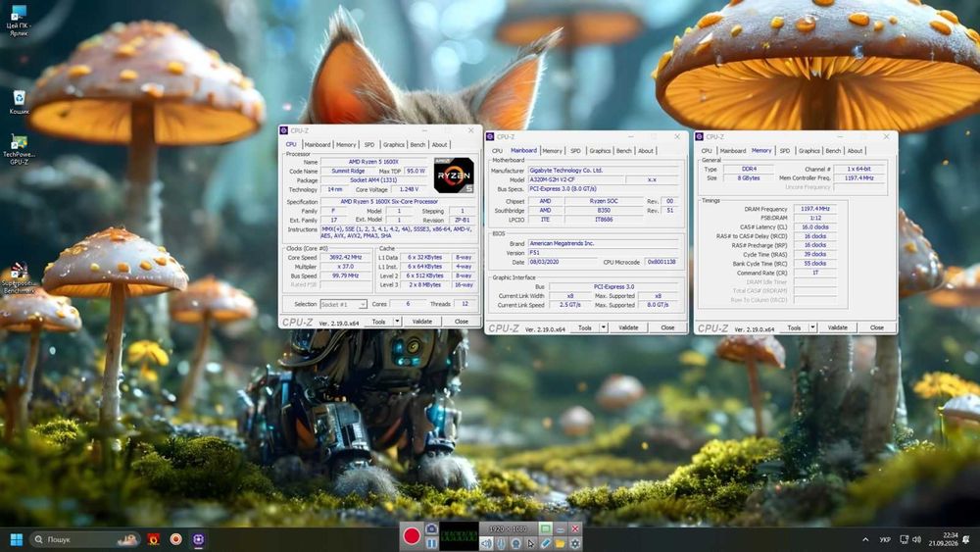Screen dimensions: 980x552
Task: Toggle the green fullscreen capture mode button
Action: tap(545, 528)
